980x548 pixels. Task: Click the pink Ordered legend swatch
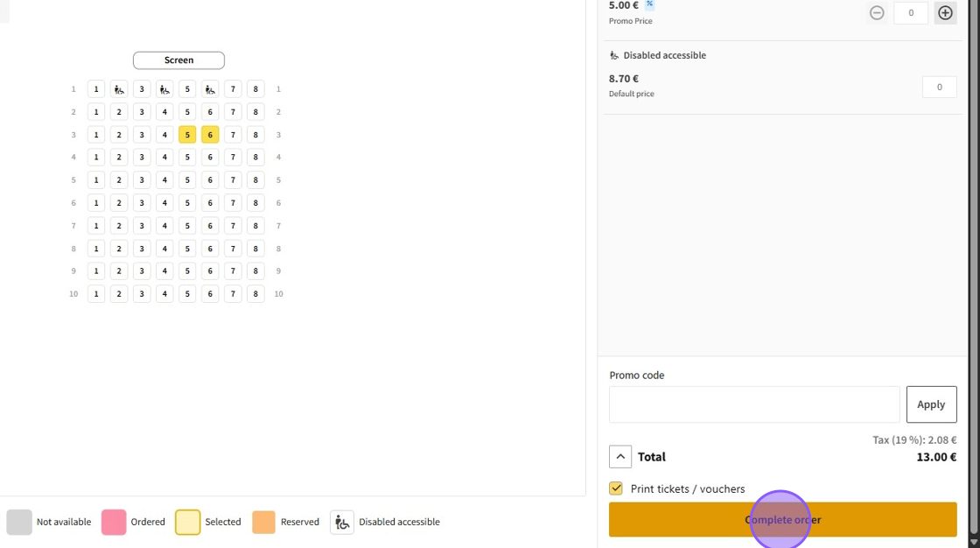click(114, 523)
